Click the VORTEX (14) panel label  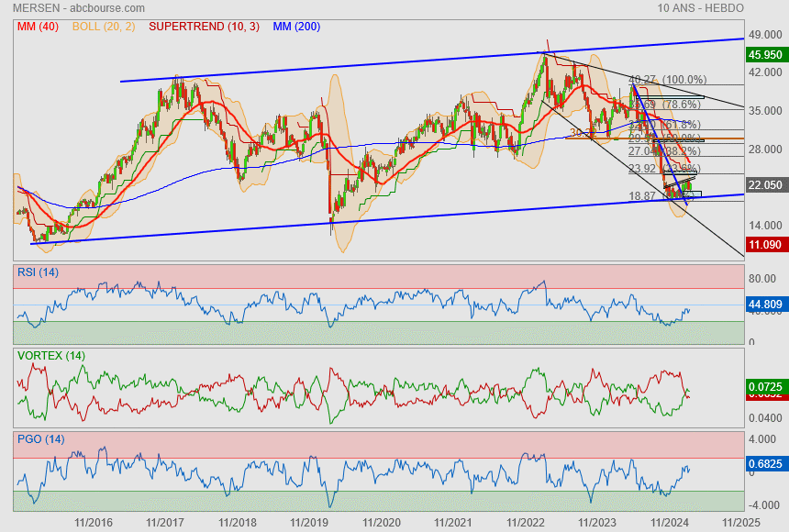pyautogui.click(x=50, y=355)
